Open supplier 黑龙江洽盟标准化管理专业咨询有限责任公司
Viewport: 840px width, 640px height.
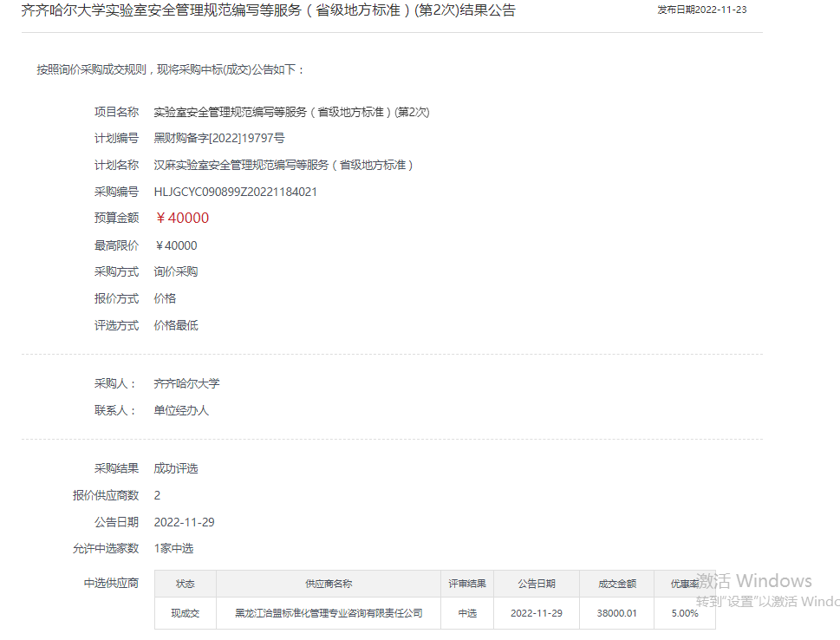pos(329,613)
